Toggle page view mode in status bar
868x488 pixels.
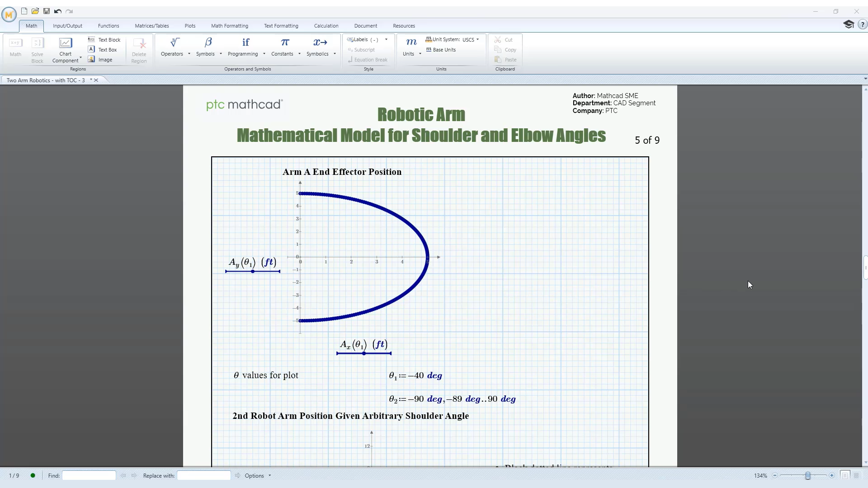pos(844,475)
